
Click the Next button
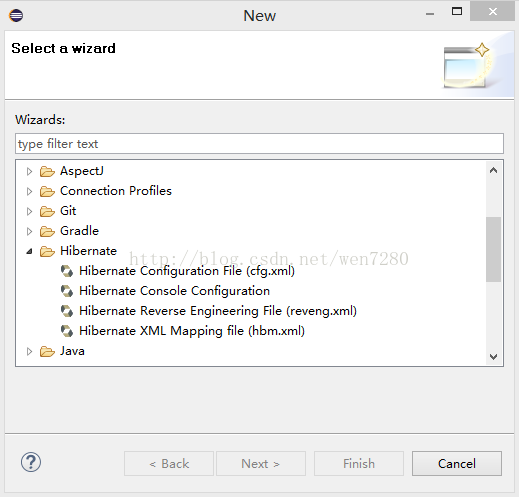261,464
